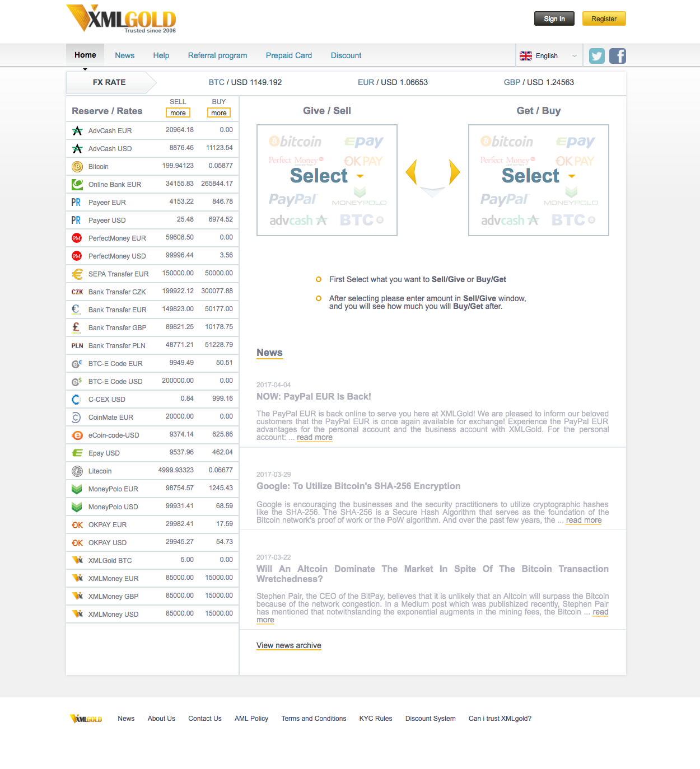Open the Help nav tab
Screen dimensions: 700x769
click(161, 55)
